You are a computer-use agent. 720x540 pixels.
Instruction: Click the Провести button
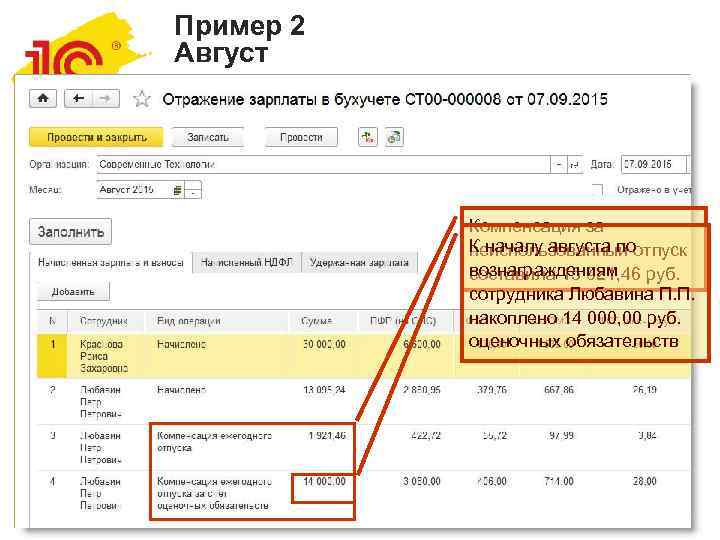coord(301,137)
